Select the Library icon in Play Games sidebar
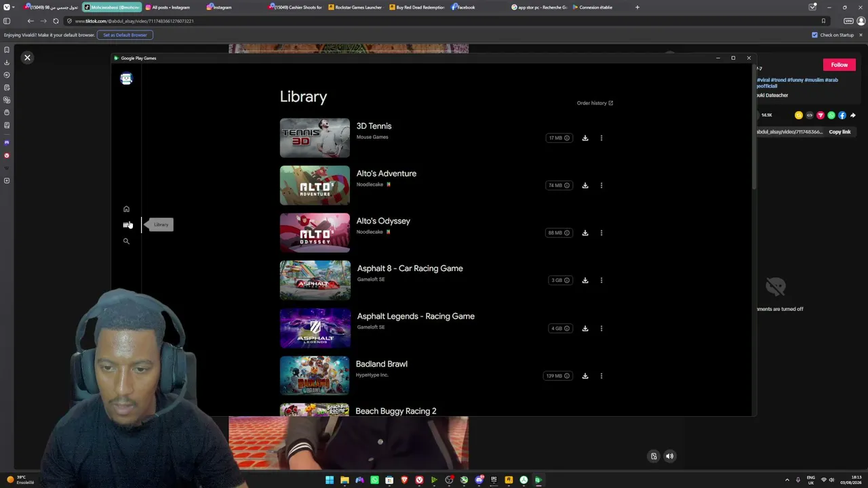 [x=127, y=224]
